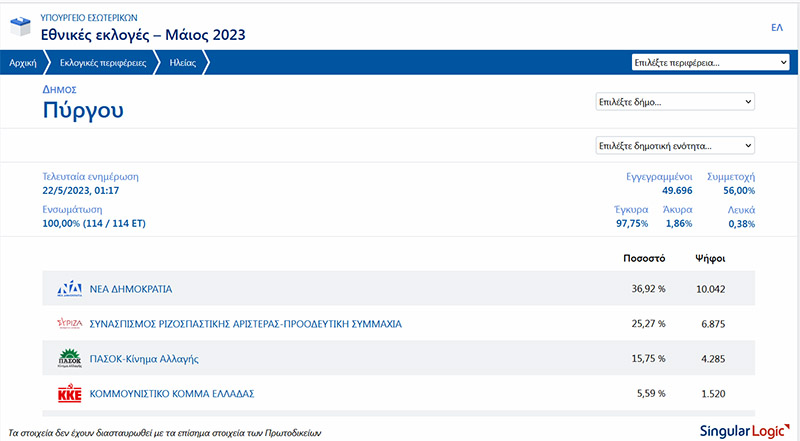Viewport: 800px width, 441px height.
Task: Open the ΝΕΑ ΔΗΜΟΚΡΑΤΙΑ party link
Action: (x=131, y=289)
